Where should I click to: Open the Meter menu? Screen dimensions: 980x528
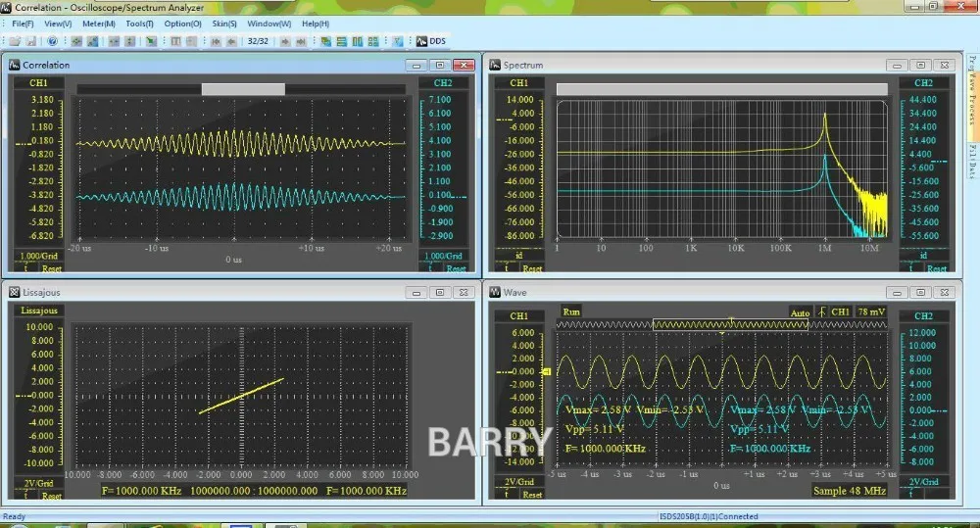click(x=99, y=24)
